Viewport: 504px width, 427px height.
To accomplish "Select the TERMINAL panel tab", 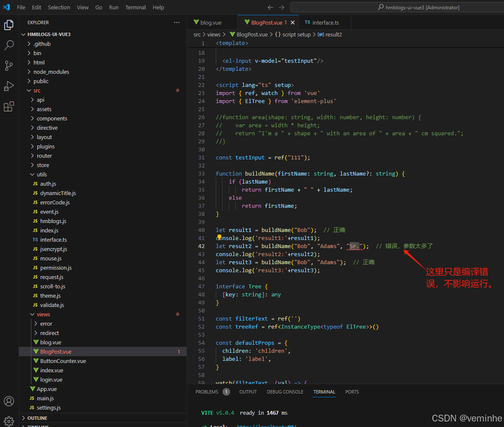I will [x=324, y=392].
